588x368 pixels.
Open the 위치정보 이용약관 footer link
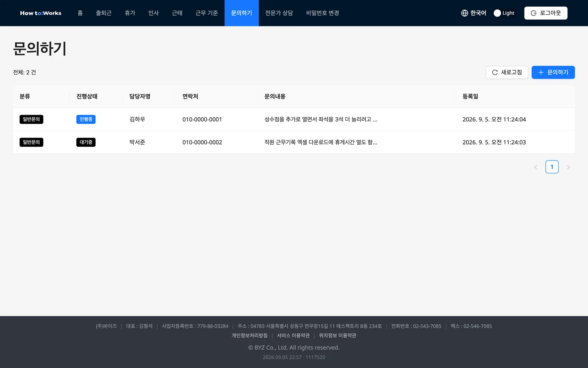[337, 335]
